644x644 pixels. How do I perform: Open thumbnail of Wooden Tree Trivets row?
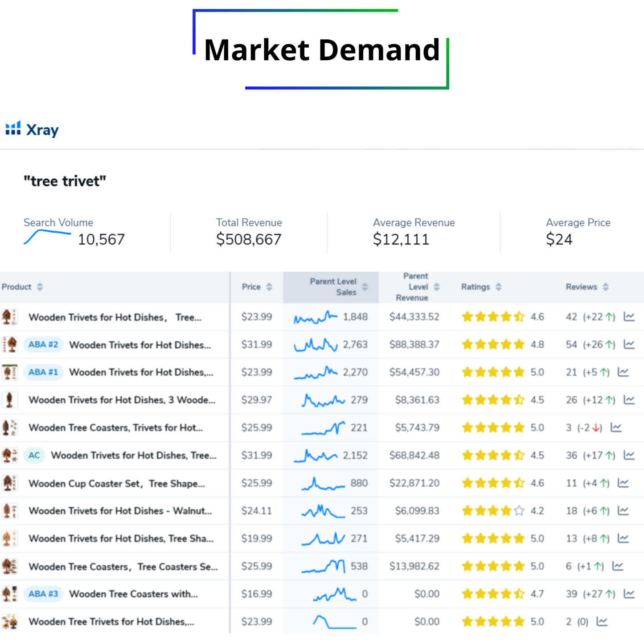pyautogui.click(x=10, y=622)
